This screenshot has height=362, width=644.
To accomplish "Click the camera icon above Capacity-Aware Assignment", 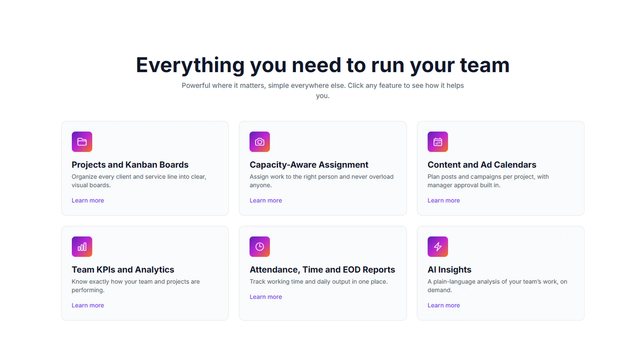I will coord(260,142).
